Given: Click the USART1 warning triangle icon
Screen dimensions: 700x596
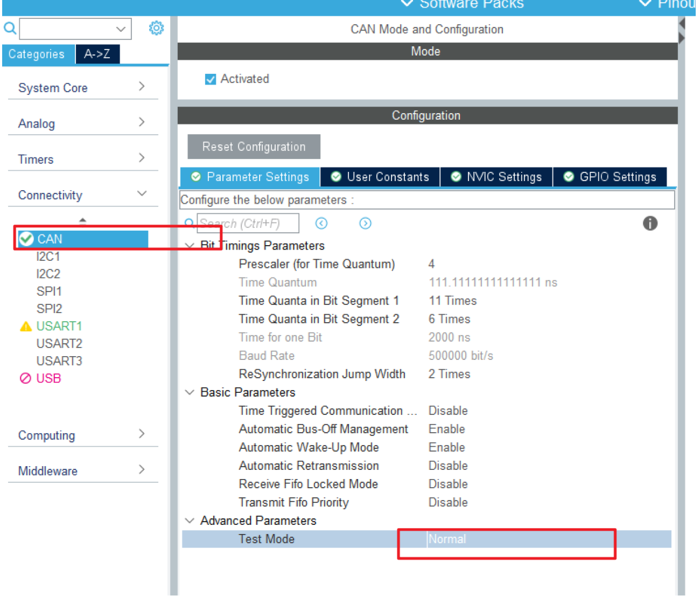Looking at the screenshot, I should pyautogui.click(x=26, y=326).
